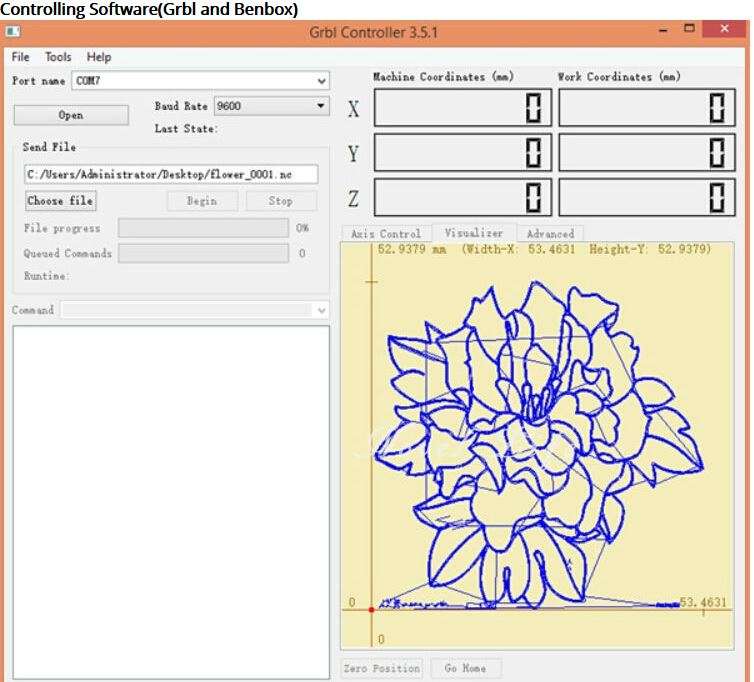Click the Choose file button

[x=60, y=201]
